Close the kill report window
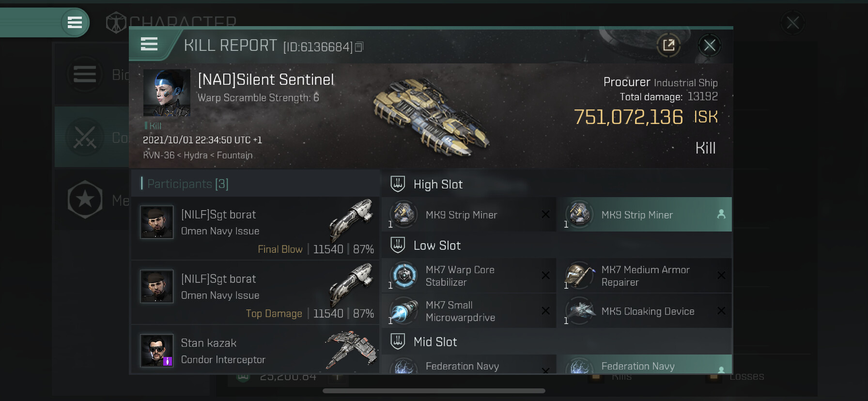This screenshot has width=868, height=401. pyautogui.click(x=710, y=46)
